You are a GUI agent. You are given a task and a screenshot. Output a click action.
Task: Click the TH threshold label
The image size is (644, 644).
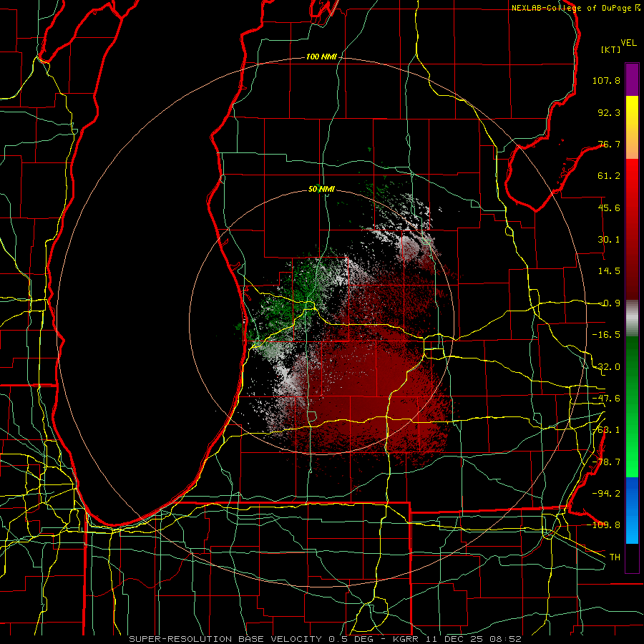[x=615, y=557]
